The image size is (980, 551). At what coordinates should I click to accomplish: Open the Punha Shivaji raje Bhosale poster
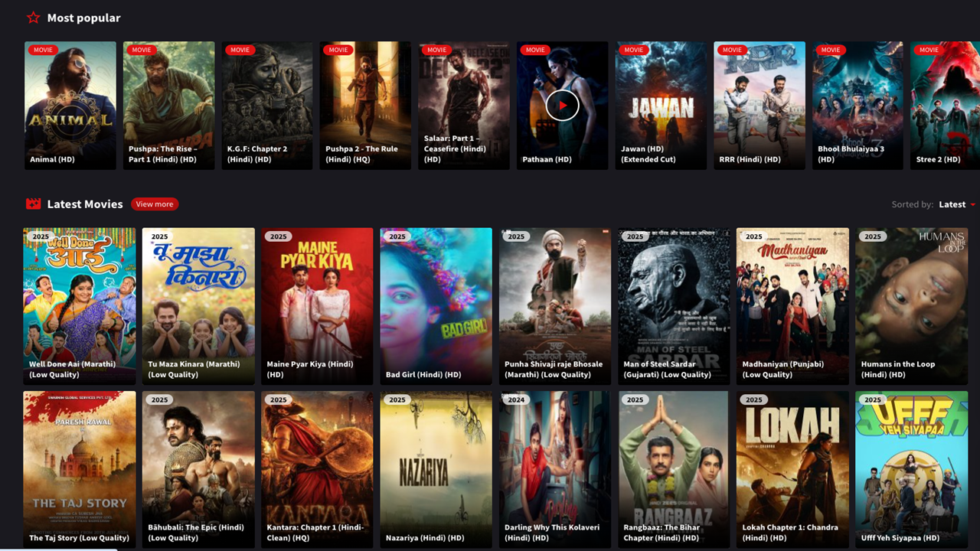point(555,306)
